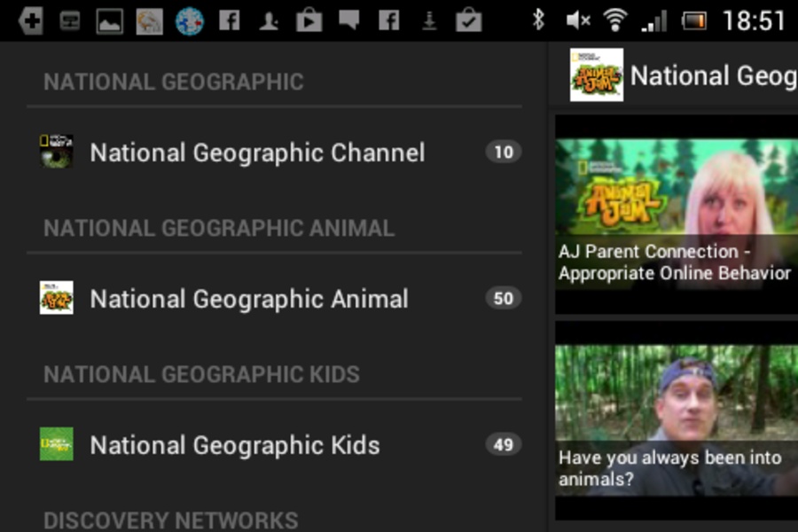Viewport: 798px width, 532px height.
Task: Open the shopping bag checkmark notification icon
Action: click(469, 21)
